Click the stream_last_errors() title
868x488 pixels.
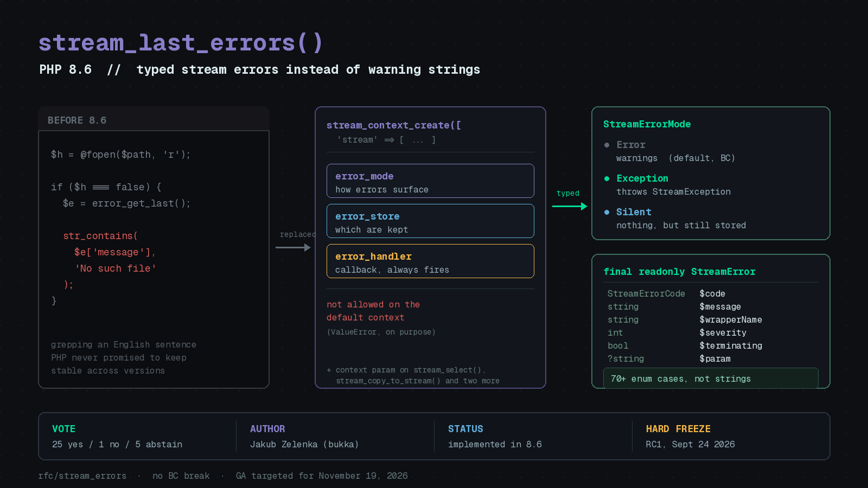181,43
